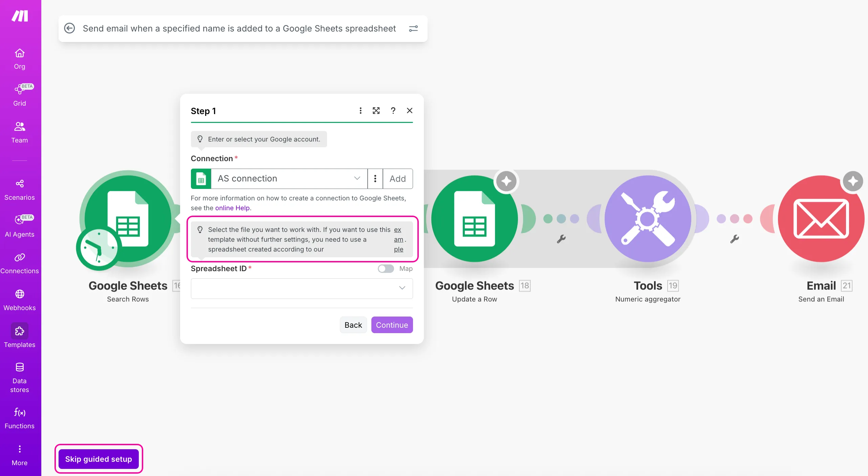This screenshot has width=868, height=476.
Task: Open the Org home page
Action: coord(20,59)
